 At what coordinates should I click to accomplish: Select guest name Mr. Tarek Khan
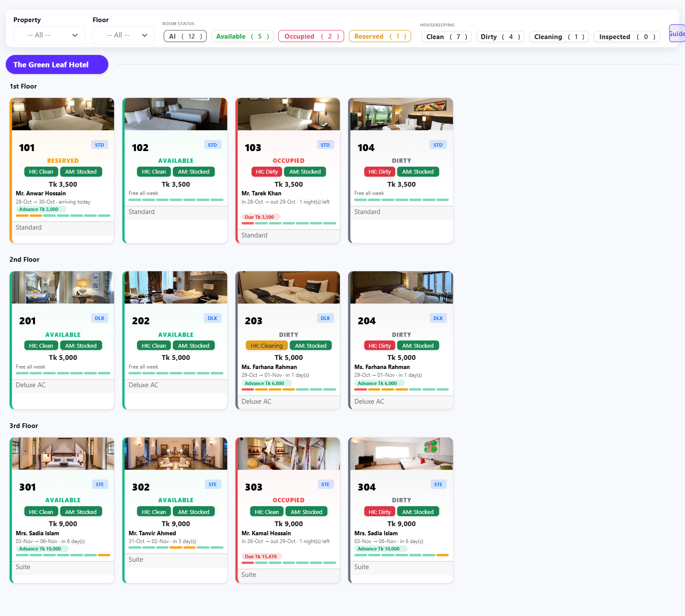261,194
